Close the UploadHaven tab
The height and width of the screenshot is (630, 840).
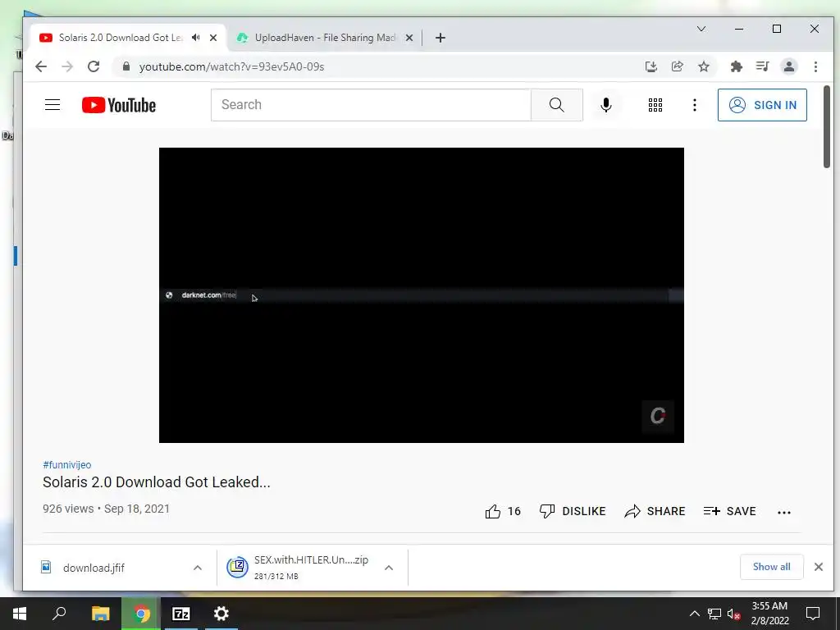coord(409,38)
